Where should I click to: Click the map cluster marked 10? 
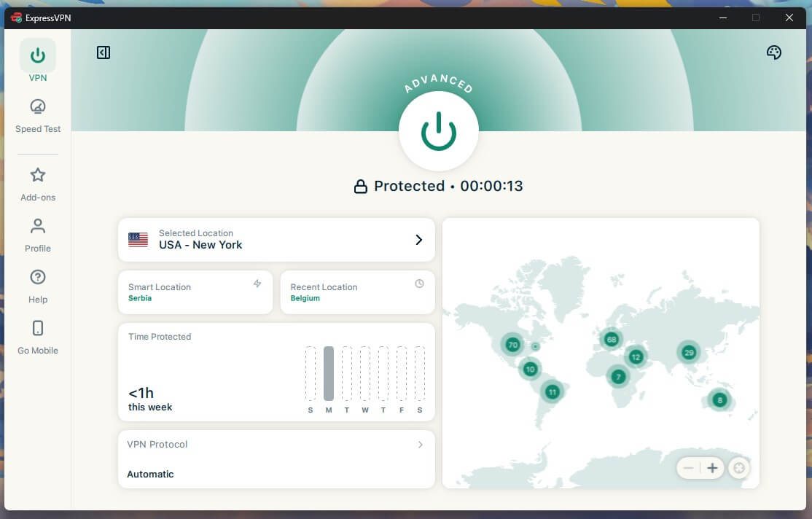530,370
